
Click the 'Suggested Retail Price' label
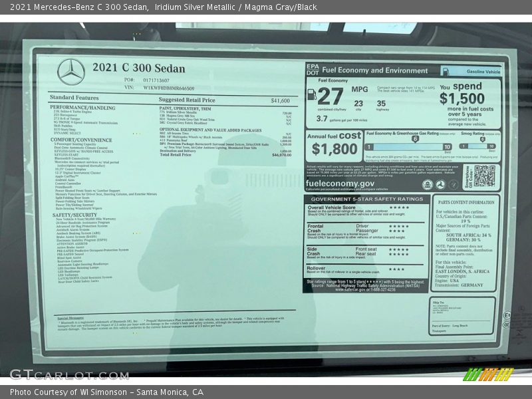(187, 100)
